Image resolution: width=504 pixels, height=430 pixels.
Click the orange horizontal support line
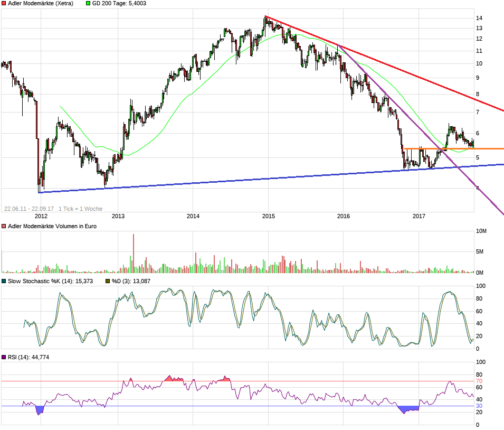pos(454,149)
